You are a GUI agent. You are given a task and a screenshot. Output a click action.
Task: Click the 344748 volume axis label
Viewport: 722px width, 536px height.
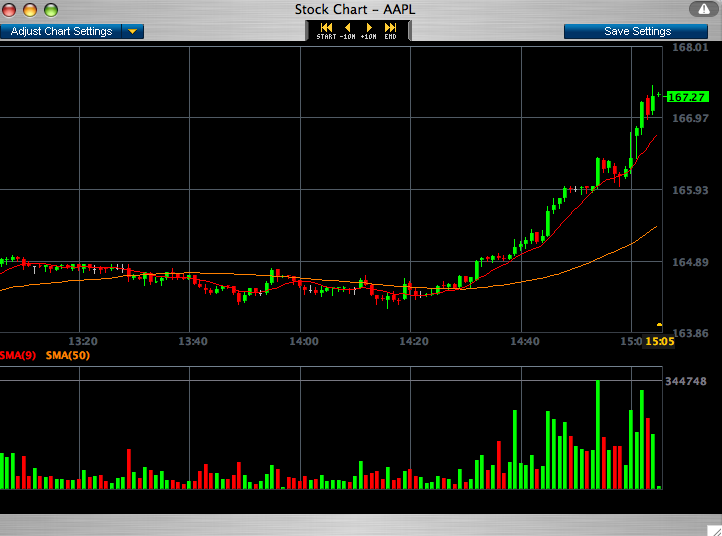point(686,381)
